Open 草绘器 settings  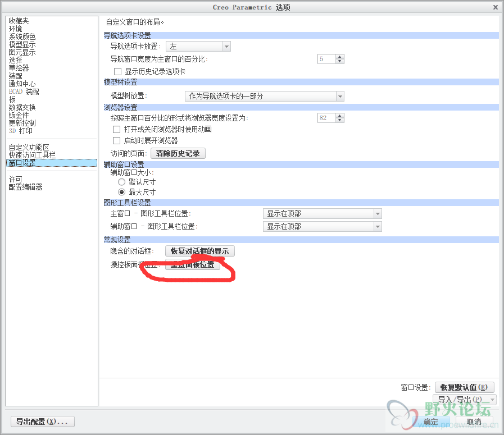point(19,68)
